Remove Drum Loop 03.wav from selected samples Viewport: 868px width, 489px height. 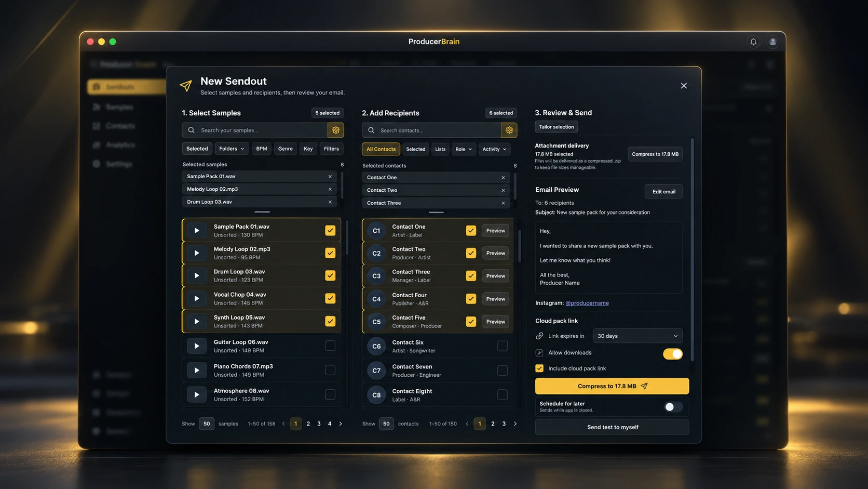click(x=330, y=202)
